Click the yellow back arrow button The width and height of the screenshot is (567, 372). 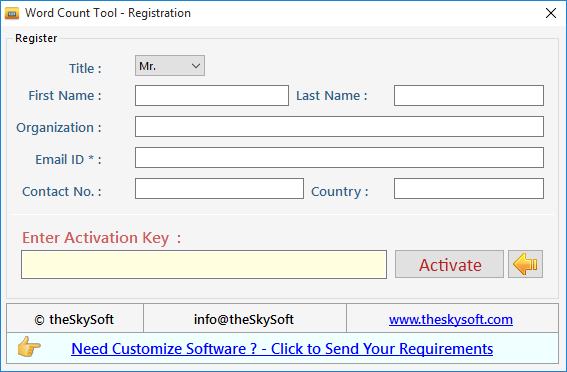(x=525, y=264)
